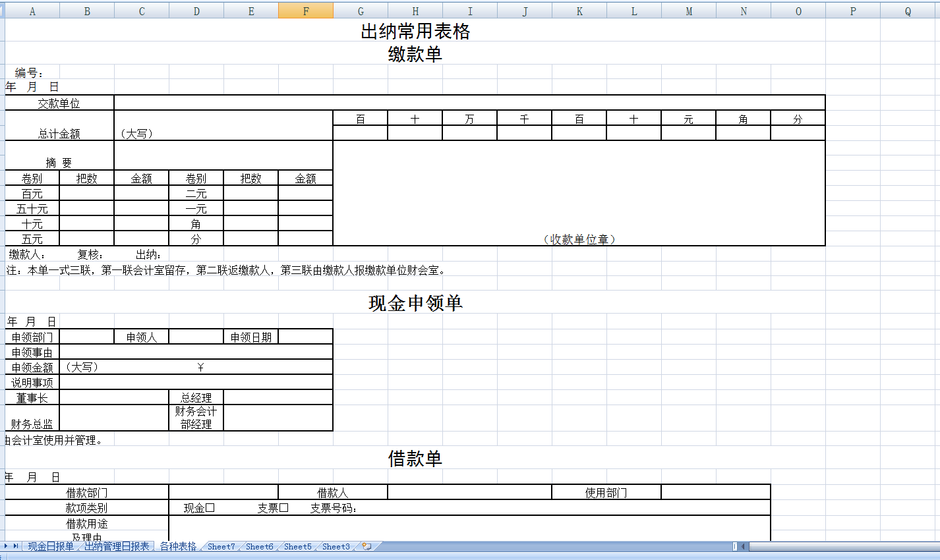Select the 交款单位 cell in the payment form

pyautogui.click(x=59, y=102)
